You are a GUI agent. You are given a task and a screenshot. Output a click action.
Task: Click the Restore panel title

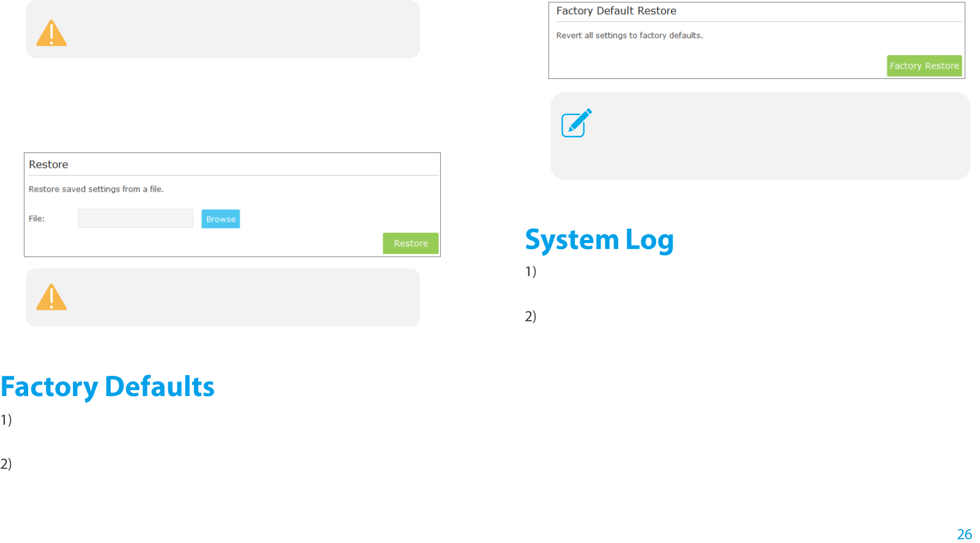48,165
